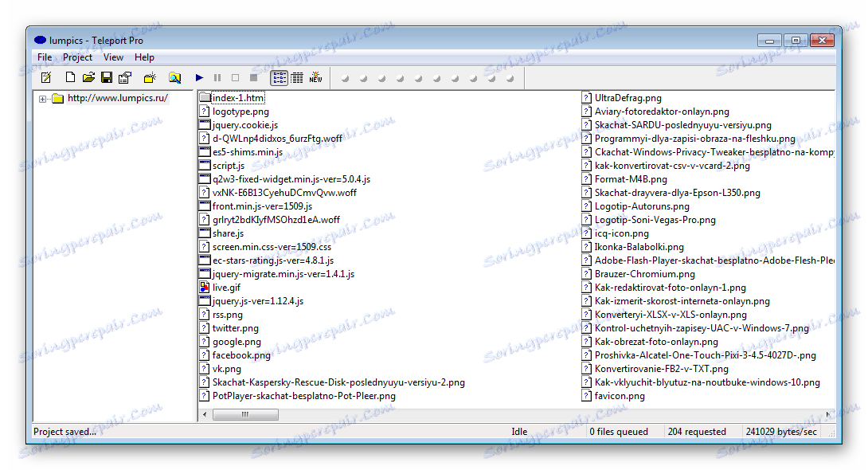
Task: Open the File menu
Action: [45, 57]
